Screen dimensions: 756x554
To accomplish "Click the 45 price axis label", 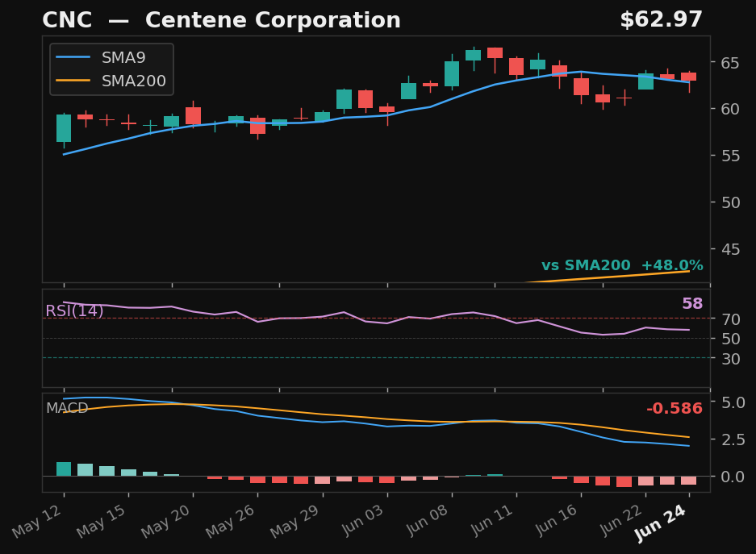I will point(730,249).
